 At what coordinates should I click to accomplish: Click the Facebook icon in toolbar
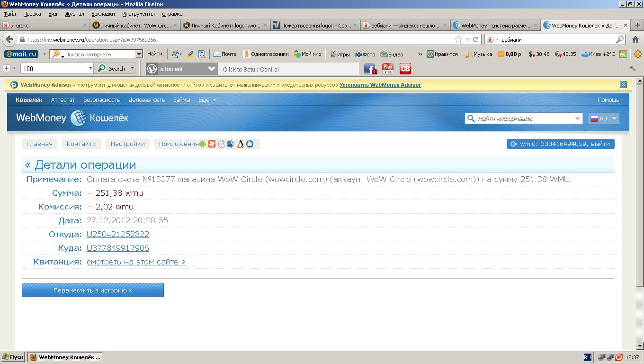pos(370,69)
